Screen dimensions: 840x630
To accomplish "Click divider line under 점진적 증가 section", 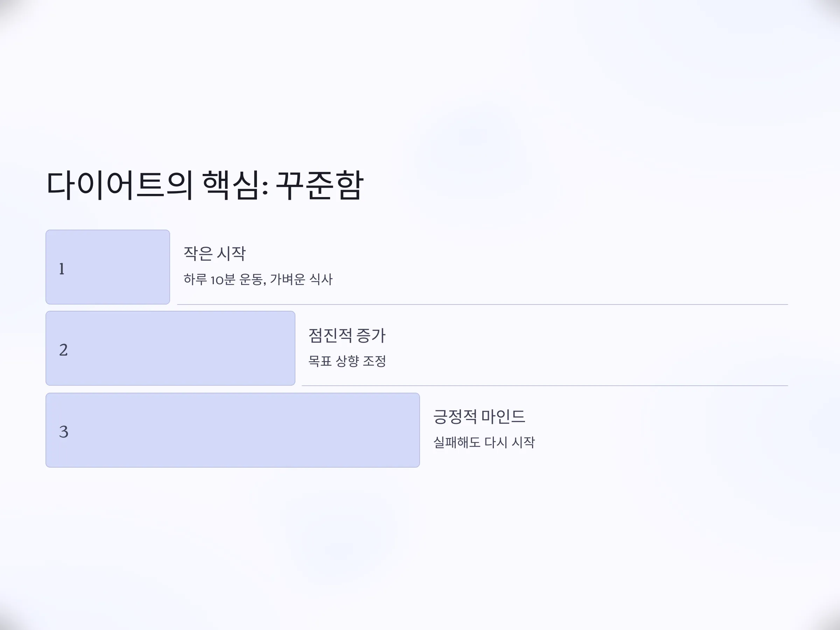I will 545,386.
